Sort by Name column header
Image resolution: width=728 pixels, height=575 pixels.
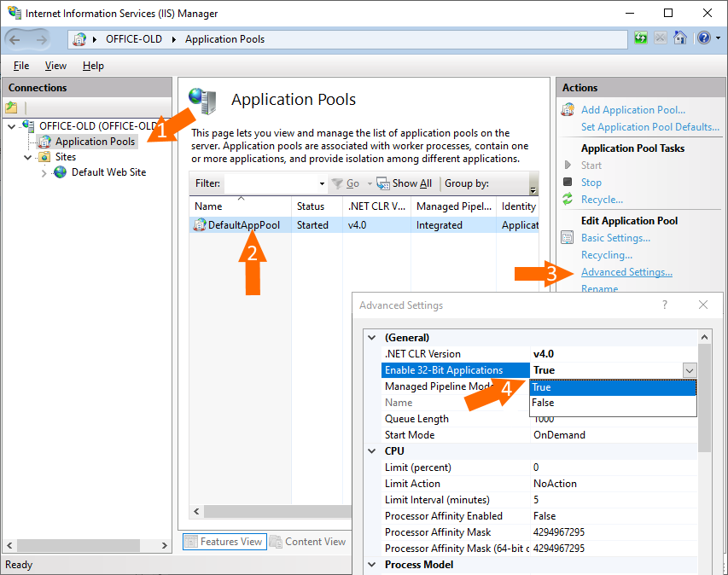click(x=240, y=206)
